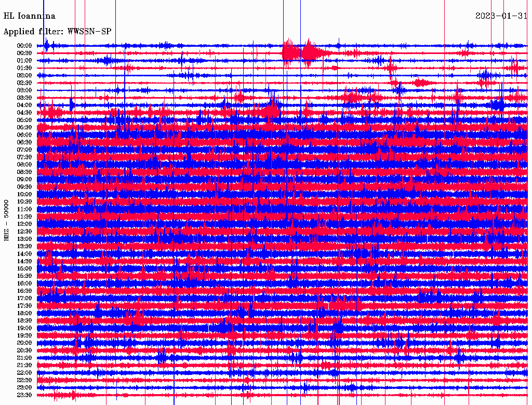This screenshot has width=532, height=405.
Task: Select the 12:30 time label
Action: [24, 232]
